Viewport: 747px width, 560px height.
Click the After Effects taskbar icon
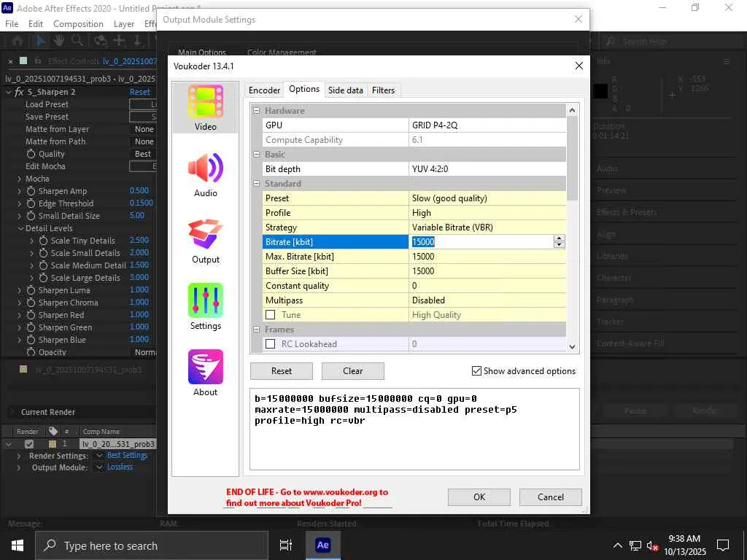322,545
